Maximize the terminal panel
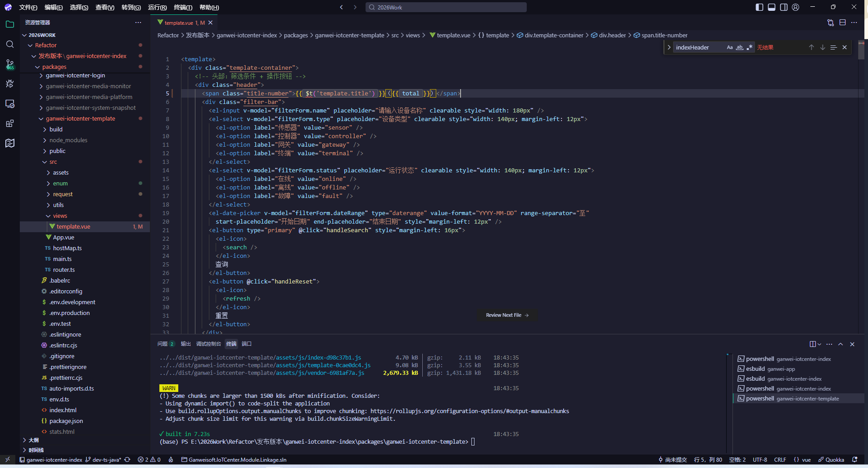Image resolution: width=868 pixels, height=468 pixels. [841, 344]
